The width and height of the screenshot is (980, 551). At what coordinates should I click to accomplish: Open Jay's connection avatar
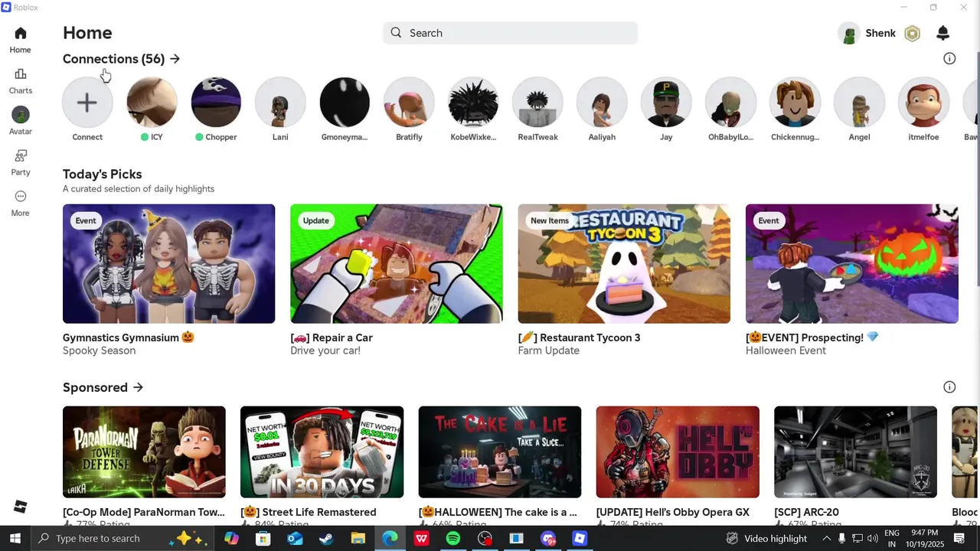(666, 102)
